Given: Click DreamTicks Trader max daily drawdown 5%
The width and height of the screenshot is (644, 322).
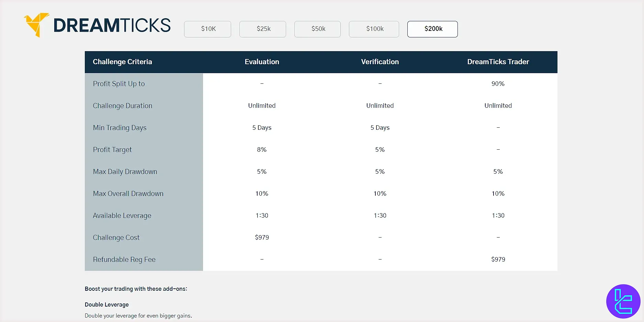Looking at the screenshot, I should 498,172.
